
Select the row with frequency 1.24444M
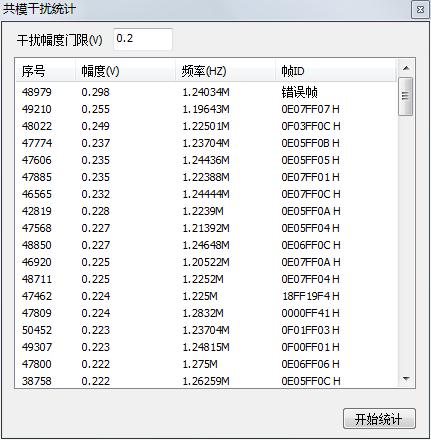pos(206,194)
